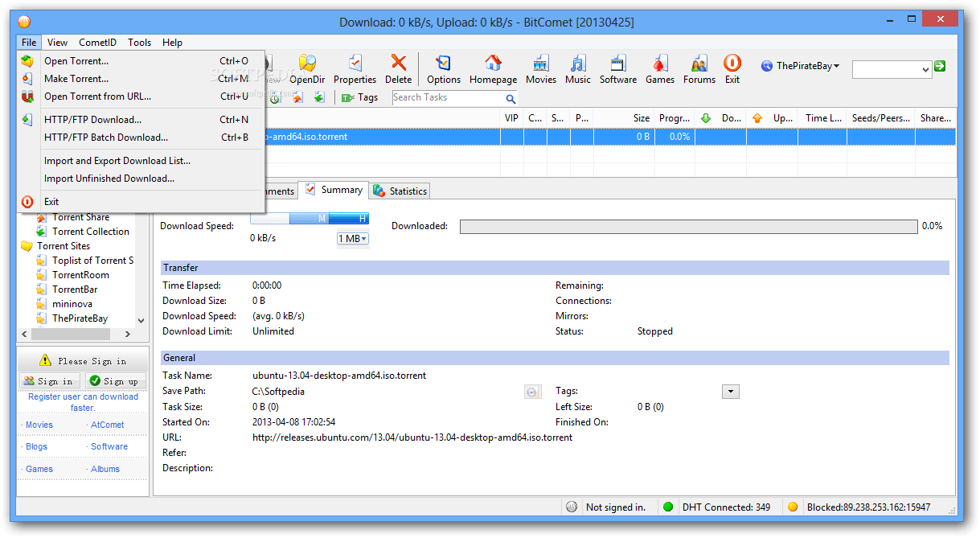Open the sidebar Games link
This screenshot has width=980, height=538.
(39, 469)
